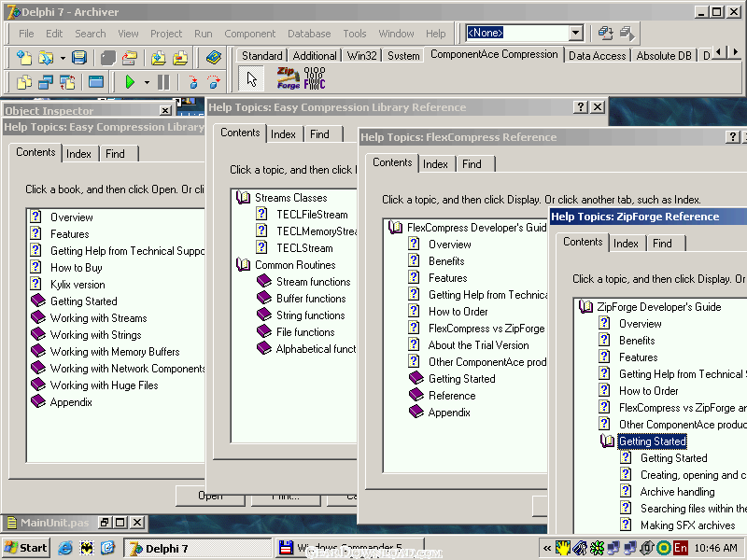This screenshot has width=747, height=560.
Task: Click the system clock showing 10:46 AM
Action: [x=715, y=548]
